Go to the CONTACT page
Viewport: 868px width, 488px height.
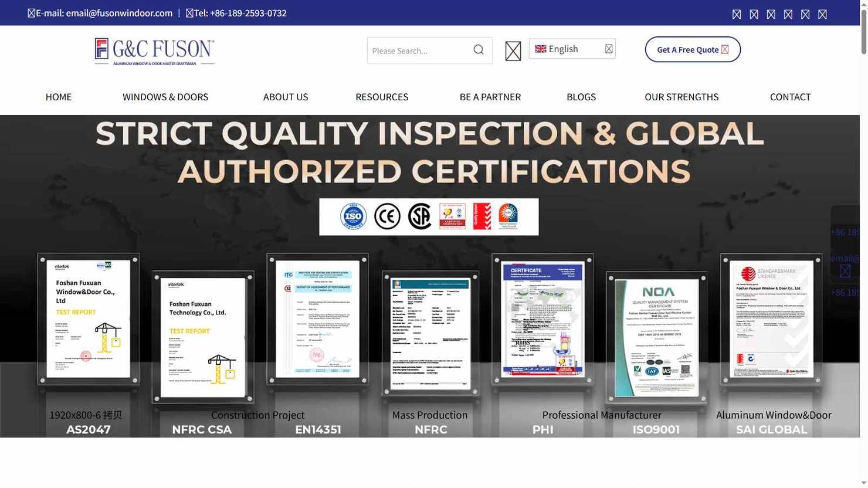[x=791, y=97]
